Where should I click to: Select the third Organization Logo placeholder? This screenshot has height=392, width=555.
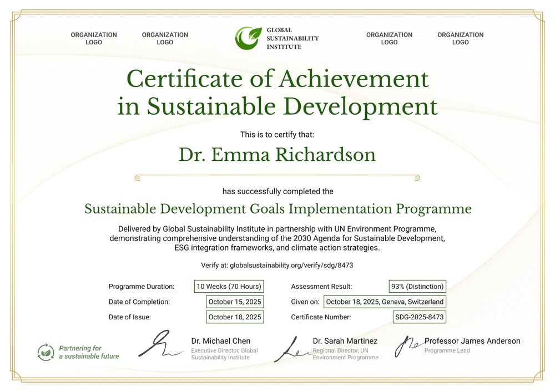tap(389, 38)
